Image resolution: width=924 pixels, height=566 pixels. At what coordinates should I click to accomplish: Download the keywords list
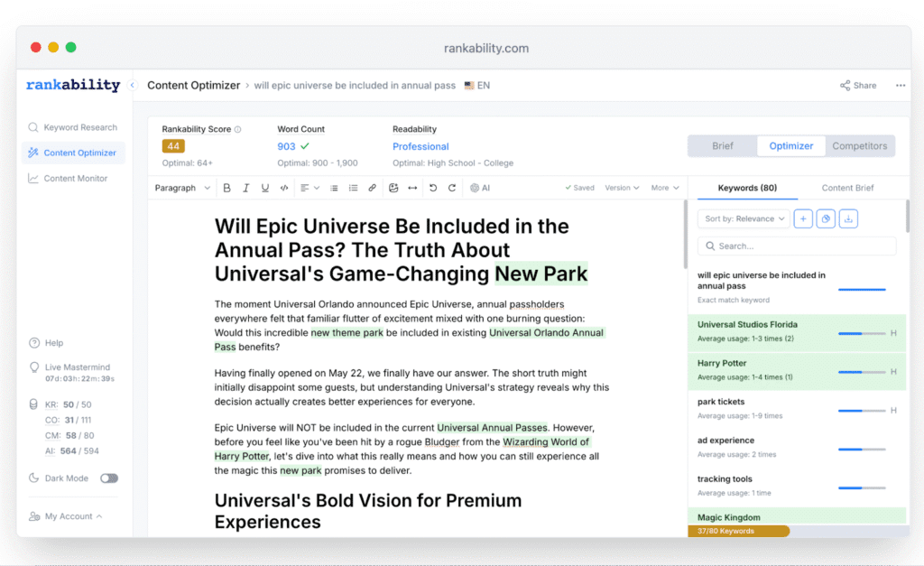[x=848, y=218]
